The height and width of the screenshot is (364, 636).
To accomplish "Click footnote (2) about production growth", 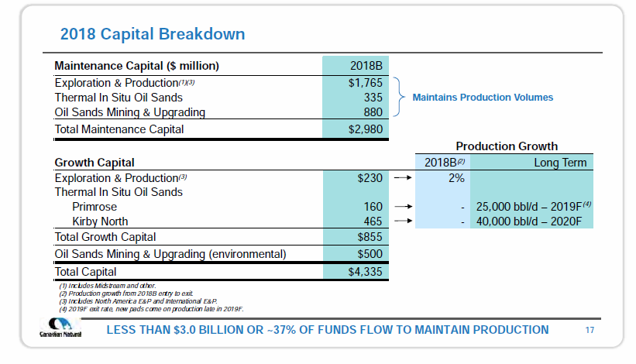I will (x=126, y=294).
